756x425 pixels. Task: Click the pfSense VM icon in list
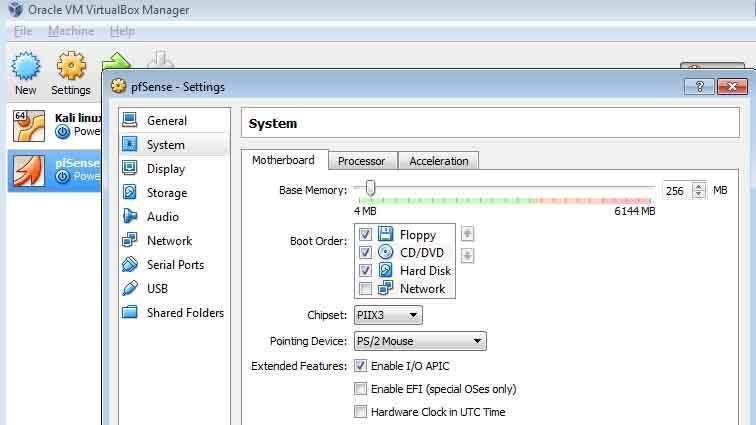coord(29,171)
